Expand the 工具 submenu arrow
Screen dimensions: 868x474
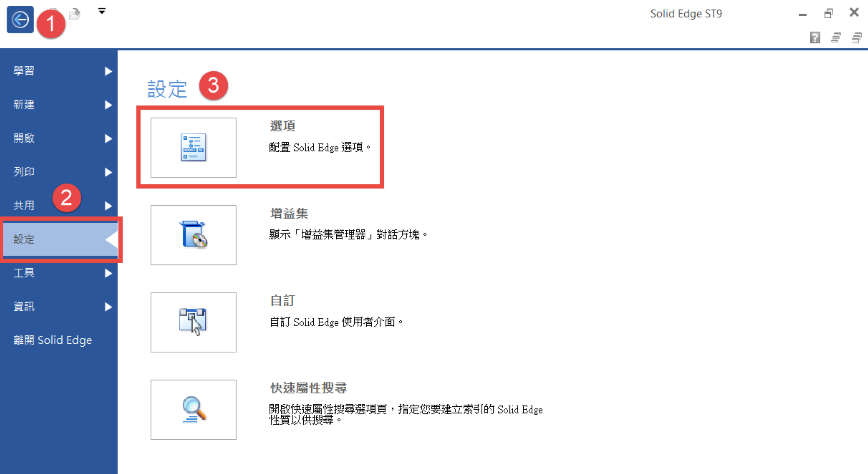click(x=108, y=273)
